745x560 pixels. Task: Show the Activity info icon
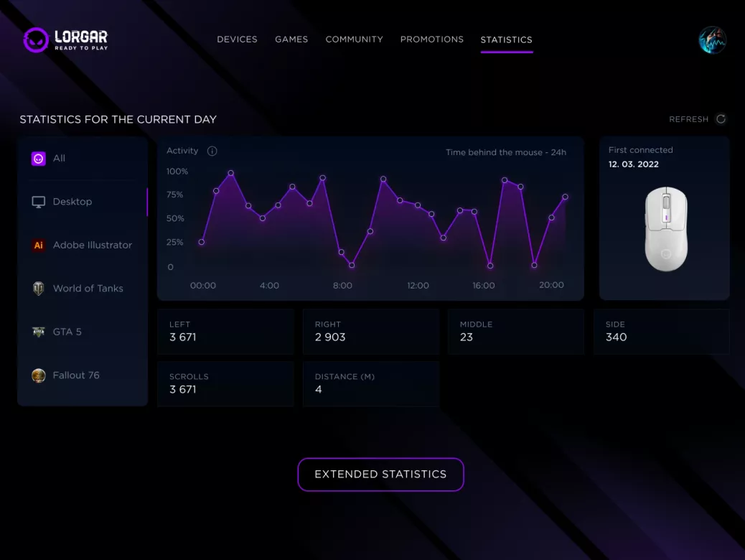point(212,151)
